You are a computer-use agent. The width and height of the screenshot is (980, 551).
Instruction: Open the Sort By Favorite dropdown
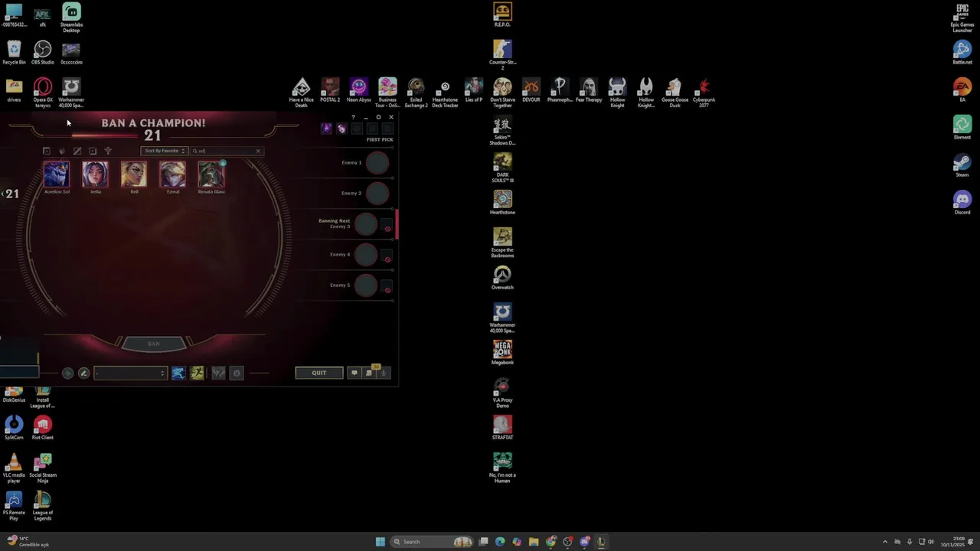165,151
